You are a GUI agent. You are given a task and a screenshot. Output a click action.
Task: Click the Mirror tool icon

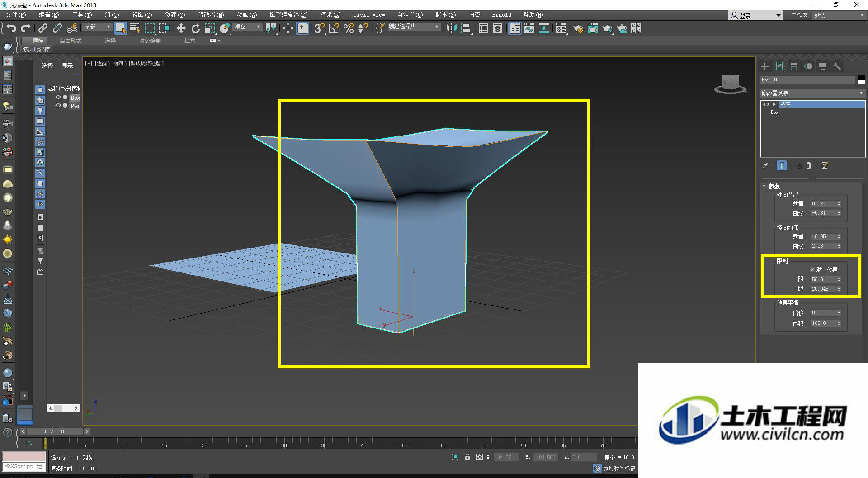pos(451,28)
